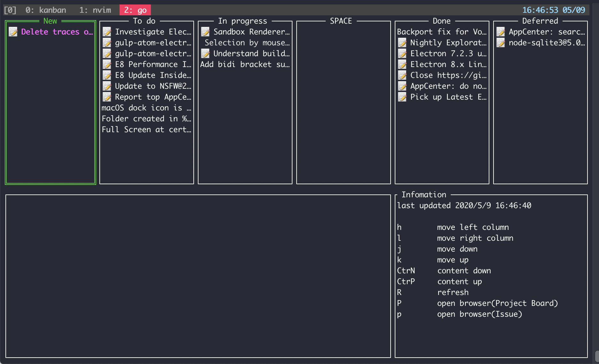
Task: Click memo icon beside Report top AppCe…
Action: [107, 97]
